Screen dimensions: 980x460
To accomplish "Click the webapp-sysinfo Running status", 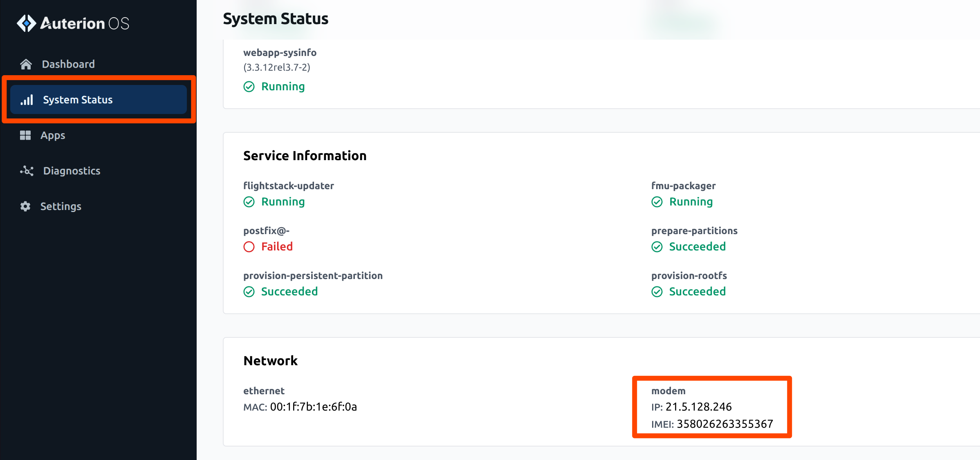I will [x=283, y=87].
